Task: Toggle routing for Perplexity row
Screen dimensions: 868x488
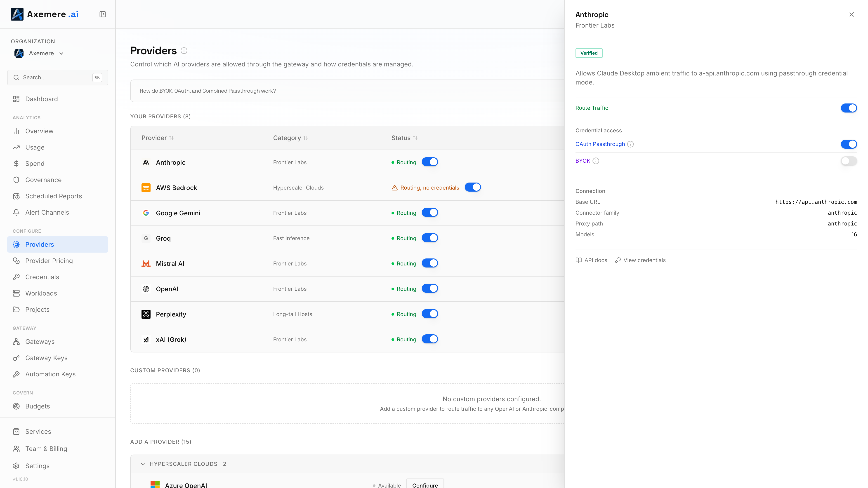Action: [430, 314]
